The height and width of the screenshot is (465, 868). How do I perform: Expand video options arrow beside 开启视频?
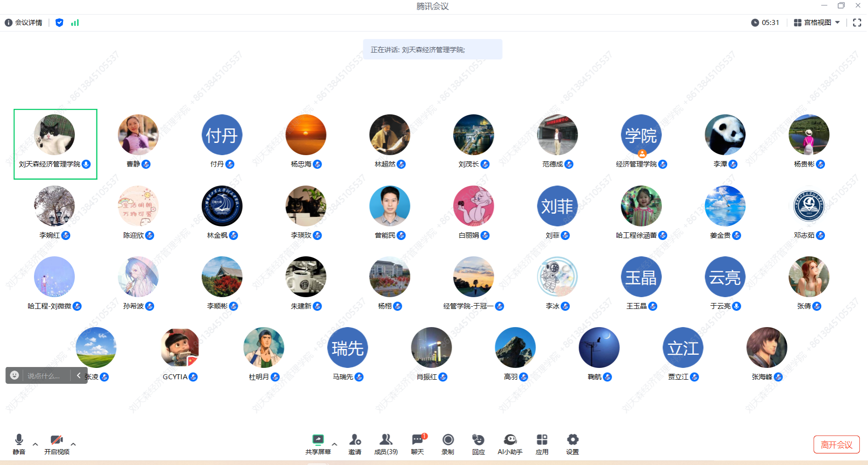click(x=73, y=444)
